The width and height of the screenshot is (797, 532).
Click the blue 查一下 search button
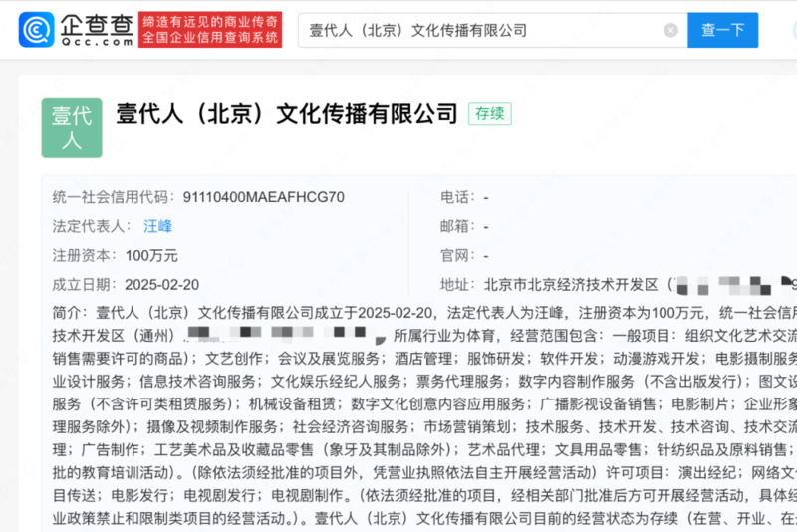coord(723,30)
